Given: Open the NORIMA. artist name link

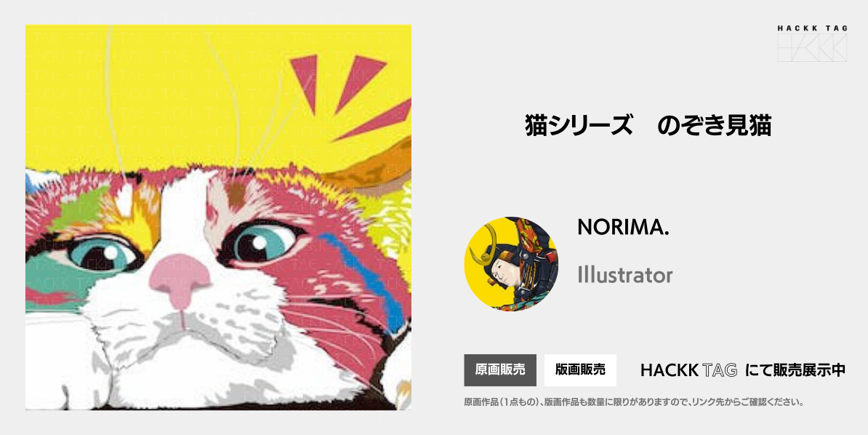Looking at the screenshot, I should pos(623,227).
